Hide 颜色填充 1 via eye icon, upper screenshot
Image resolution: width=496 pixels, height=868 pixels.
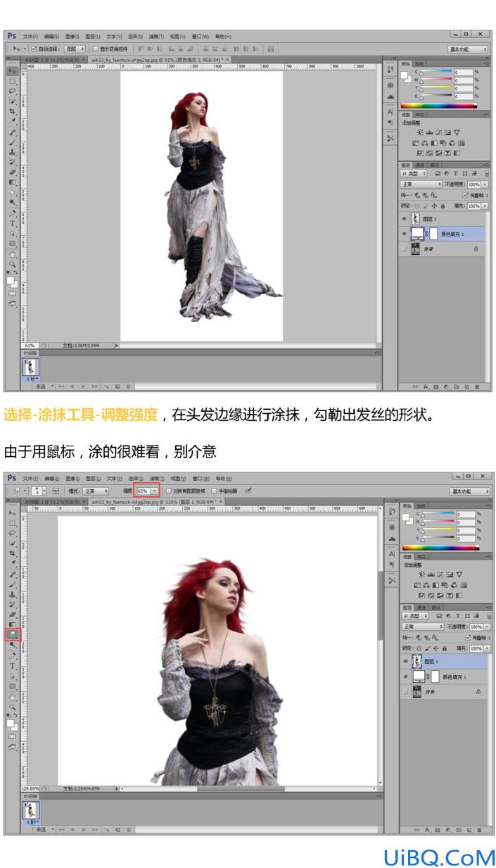click(x=405, y=234)
